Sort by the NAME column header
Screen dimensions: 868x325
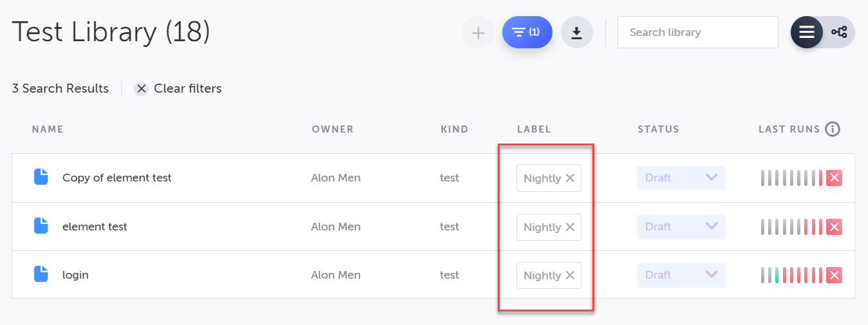(48, 129)
